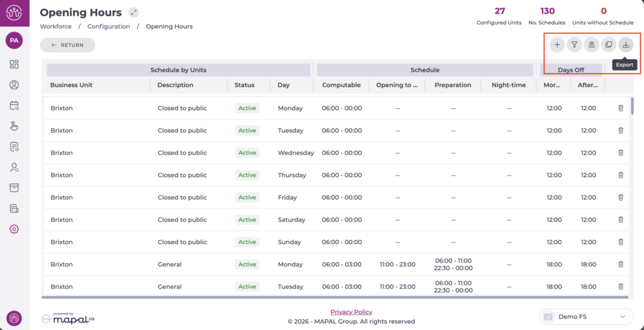Viewport: 644px width, 330px height.
Task: Open the filter funnel icon
Action: pyautogui.click(x=574, y=45)
